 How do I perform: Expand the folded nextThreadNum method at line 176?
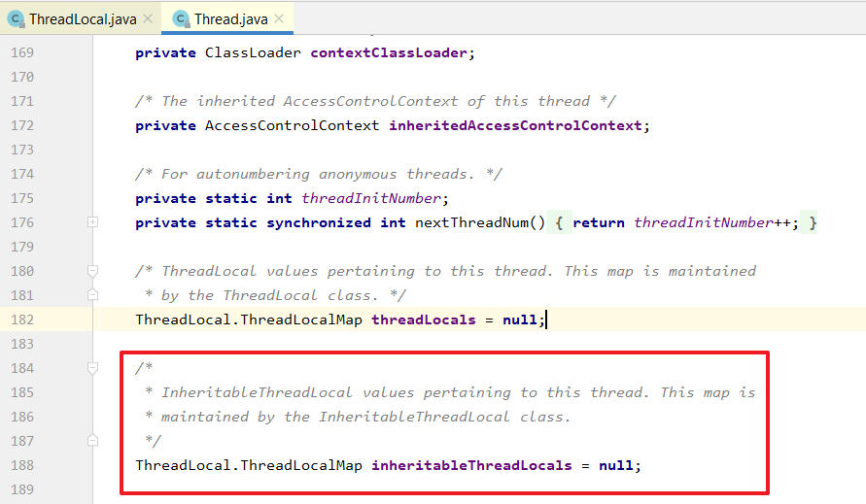click(x=92, y=222)
